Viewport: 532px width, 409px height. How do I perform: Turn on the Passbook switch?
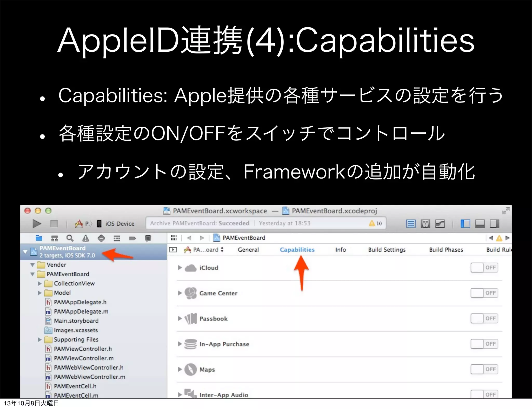tap(484, 318)
